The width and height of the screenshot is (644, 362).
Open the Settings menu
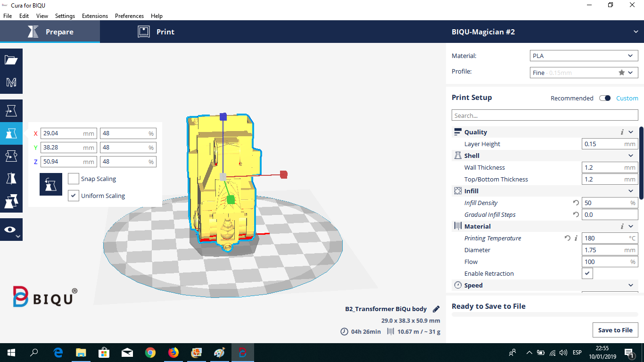[x=65, y=16]
